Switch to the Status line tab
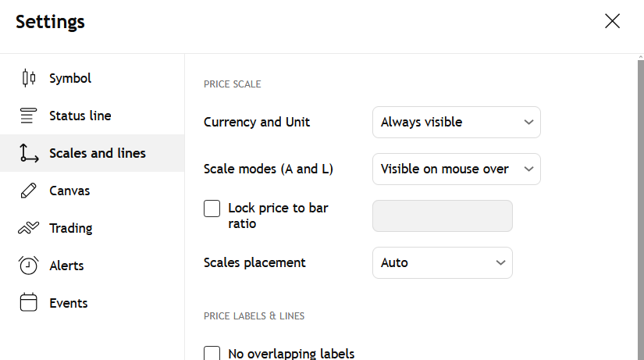Screen dimensions: 644x360 click(x=80, y=116)
